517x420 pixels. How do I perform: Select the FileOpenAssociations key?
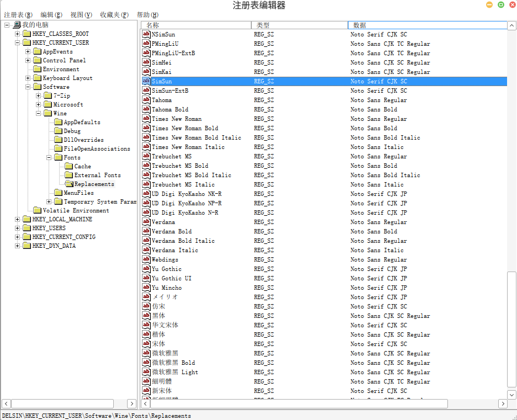click(x=97, y=148)
